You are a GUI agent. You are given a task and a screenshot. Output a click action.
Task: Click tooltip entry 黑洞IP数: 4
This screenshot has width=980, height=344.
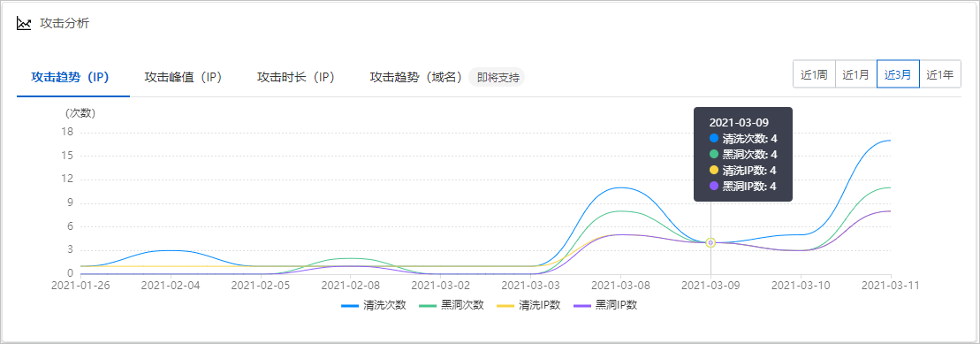click(743, 187)
